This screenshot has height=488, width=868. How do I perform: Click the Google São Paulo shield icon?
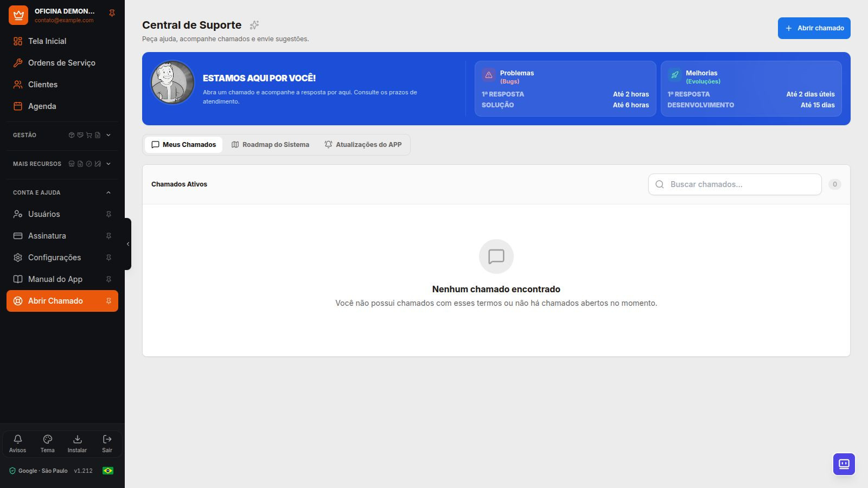pyautogui.click(x=12, y=471)
